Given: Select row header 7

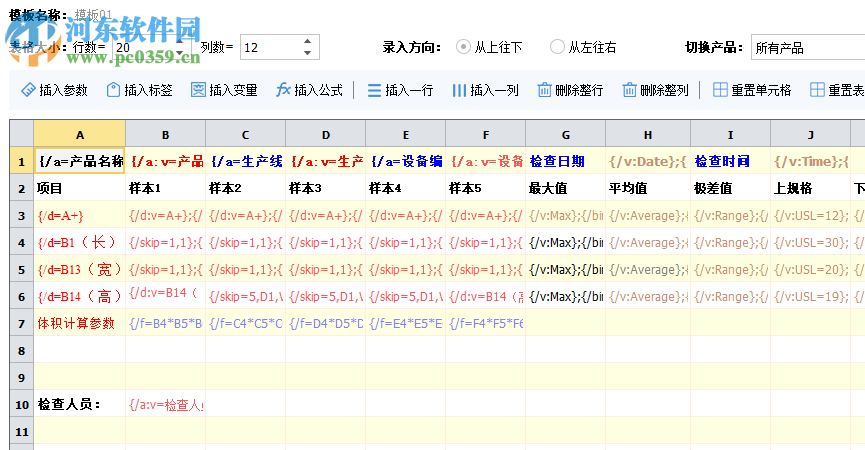Looking at the screenshot, I should (x=22, y=323).
